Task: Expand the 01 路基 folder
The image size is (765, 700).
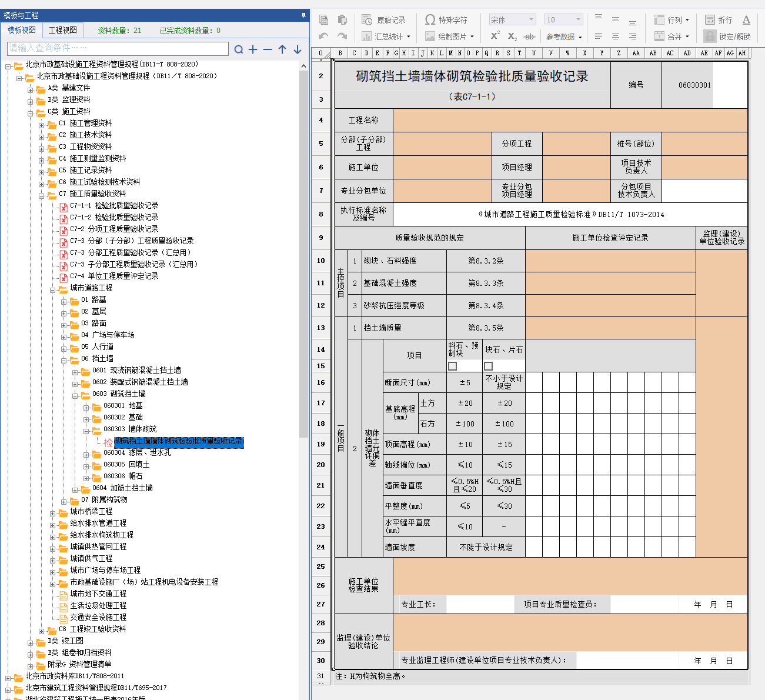Action: tap(64, 302)
